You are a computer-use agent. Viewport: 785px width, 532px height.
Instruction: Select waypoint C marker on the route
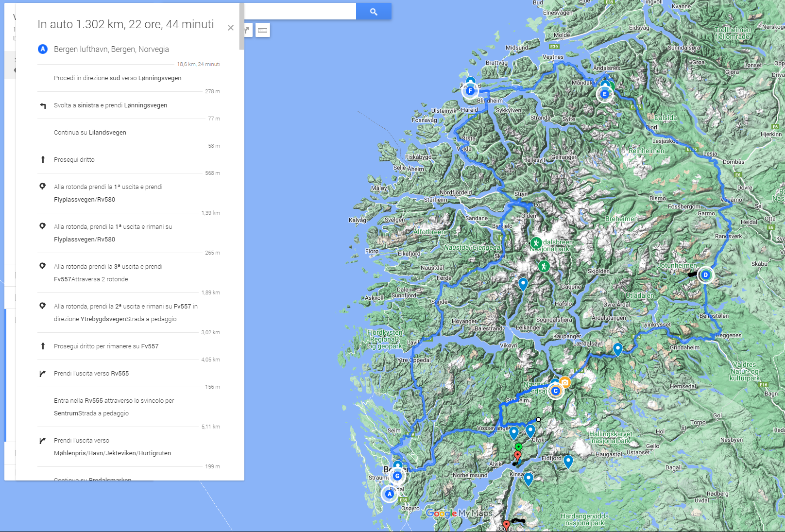pyautogui.click(x=556, y=391)
